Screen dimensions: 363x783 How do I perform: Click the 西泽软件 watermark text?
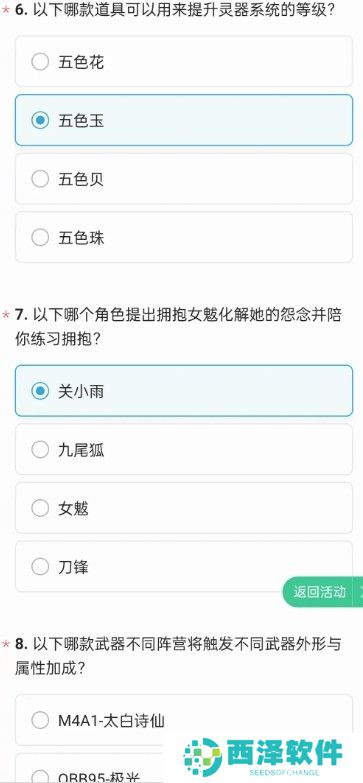(x=285, y=753)
